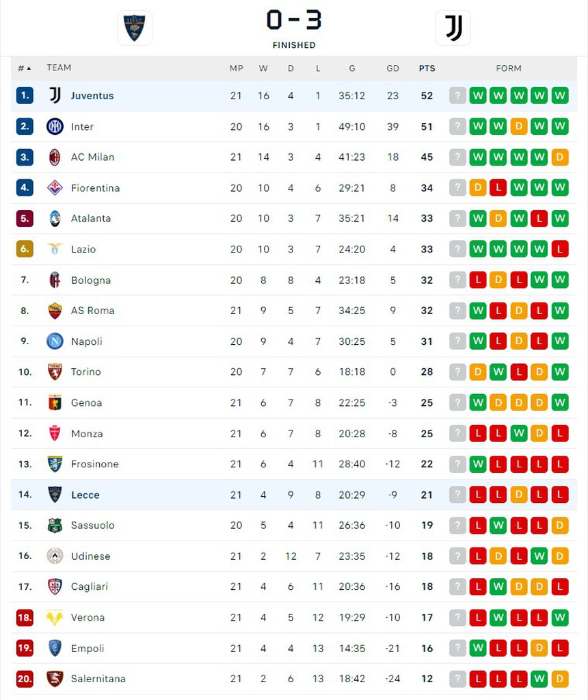This screenshot has height=700, width=588.
Task: Click the 0-3 final score
Action: (x=294, y=21)
